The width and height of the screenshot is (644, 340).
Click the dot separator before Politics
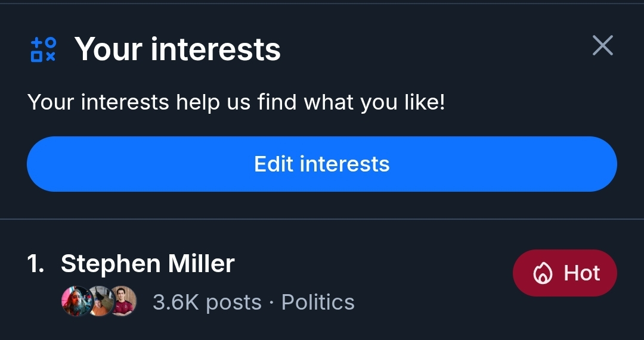point(271,302)
